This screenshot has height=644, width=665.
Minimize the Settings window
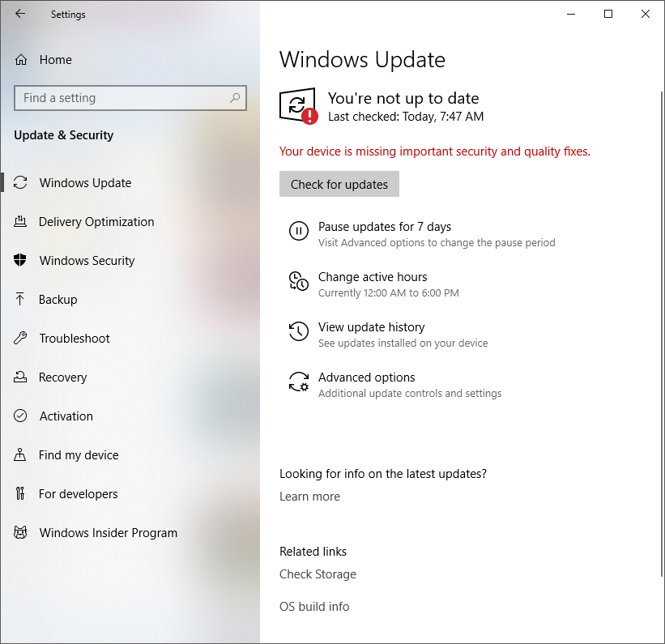(571, 14)
